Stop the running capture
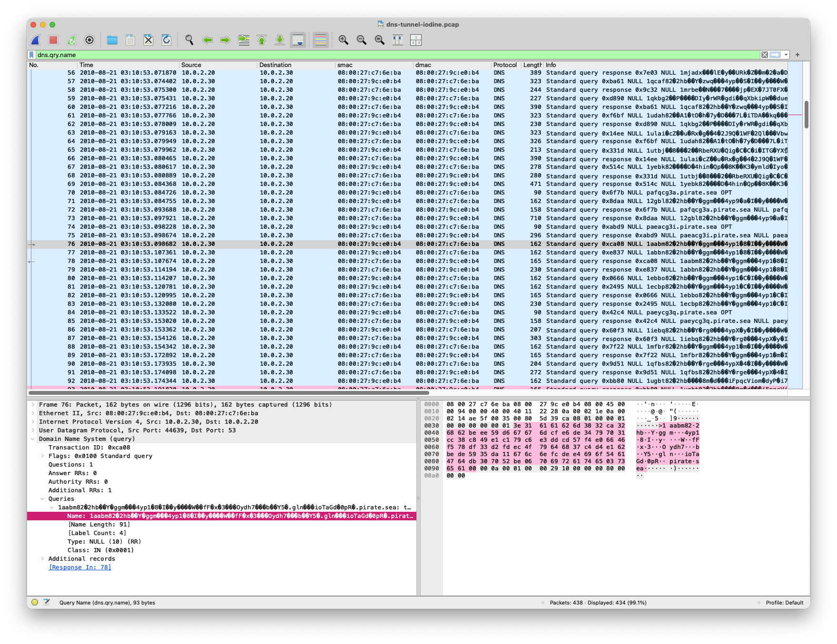The height and width of the screenshot is (644, 837). [x=53, y=40]
